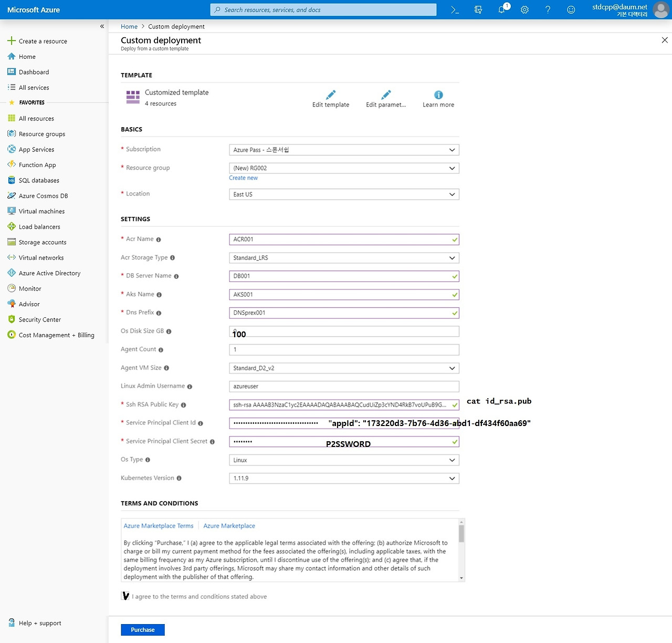Open the help question mark menu
Viewport: 672px width, 643px height.
pyautogui.click(x=548, y=10)
